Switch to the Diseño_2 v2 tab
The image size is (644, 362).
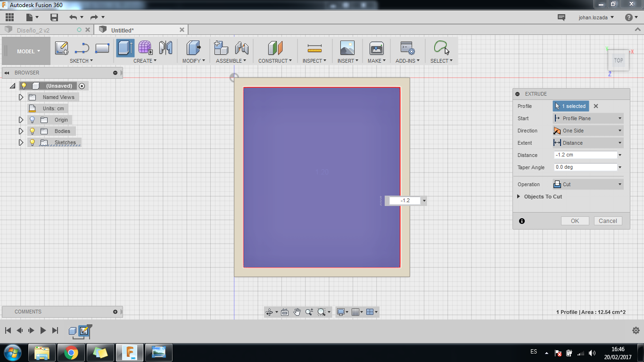click(33, 30)
